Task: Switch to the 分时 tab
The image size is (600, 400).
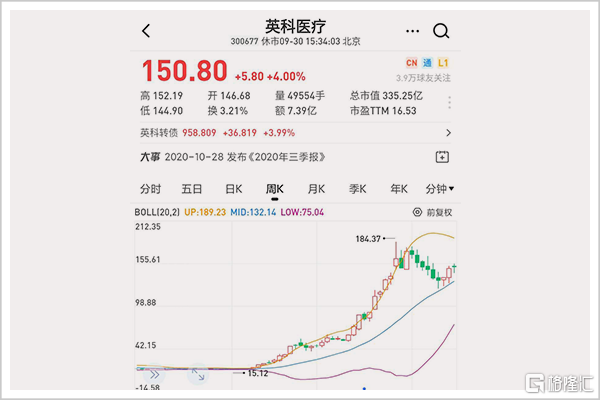Action: pyautogui.click(x=150, y=189)
